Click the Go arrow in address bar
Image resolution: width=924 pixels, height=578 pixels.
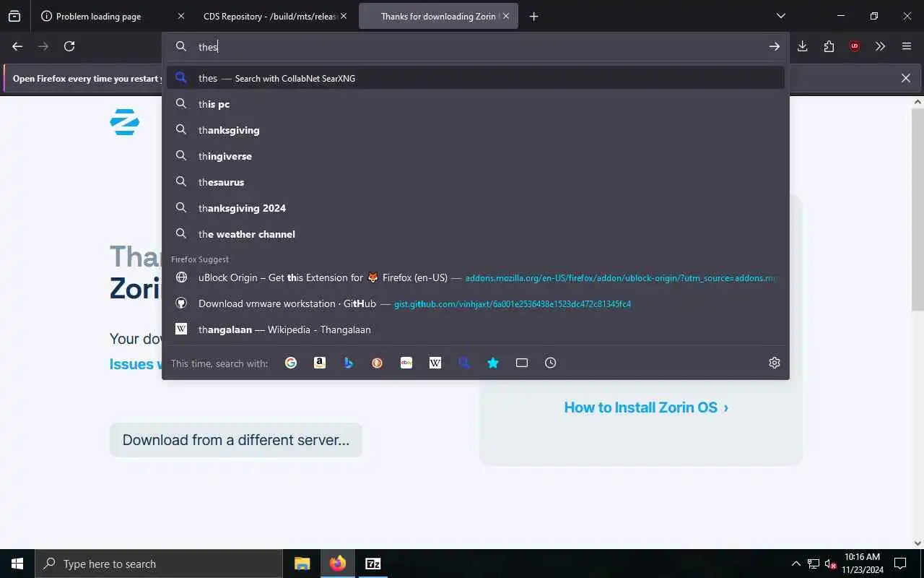click(x=774, y=46)
